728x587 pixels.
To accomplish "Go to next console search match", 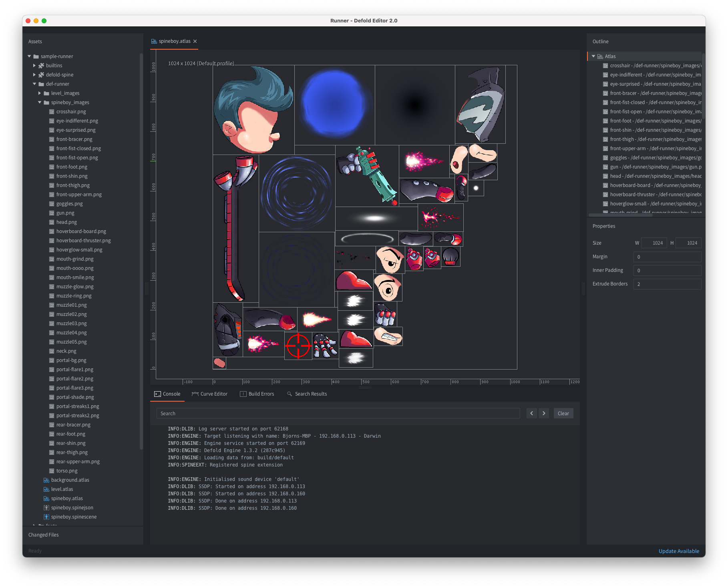I will 544,413.
